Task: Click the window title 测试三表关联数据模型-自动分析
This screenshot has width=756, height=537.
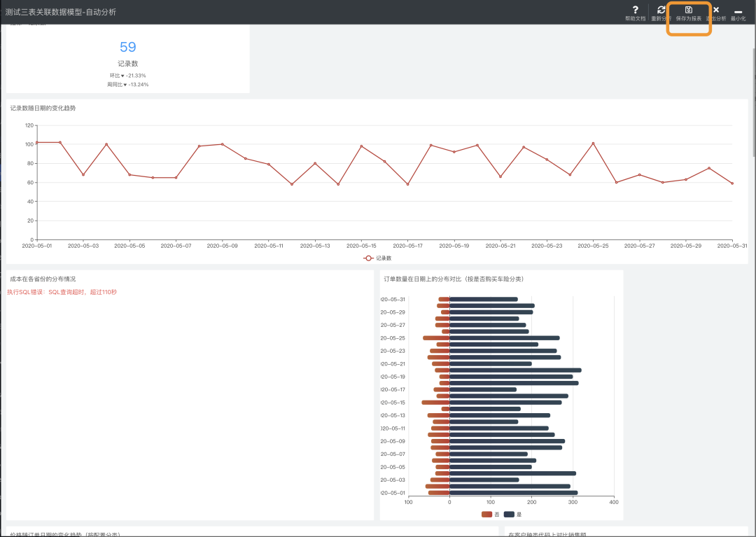Action: 61,12
